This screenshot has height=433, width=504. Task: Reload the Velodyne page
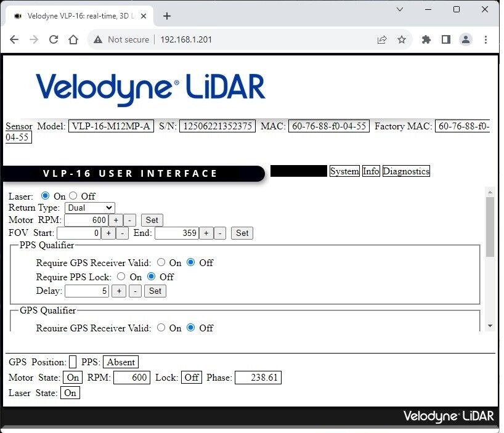pyautogui.click(x=54, y=39)
